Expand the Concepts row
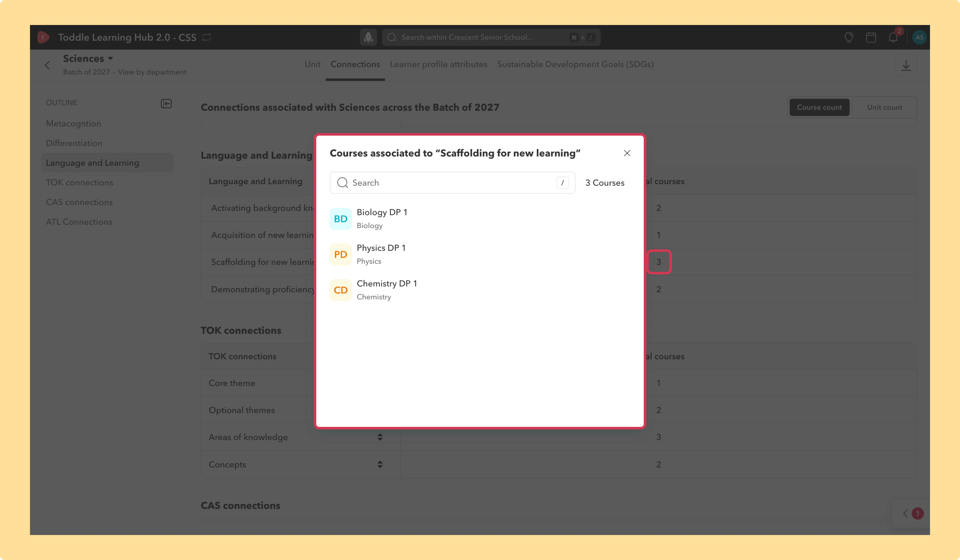Image resolution: width=960 pixels, height=560 pixels. (380, 464)
